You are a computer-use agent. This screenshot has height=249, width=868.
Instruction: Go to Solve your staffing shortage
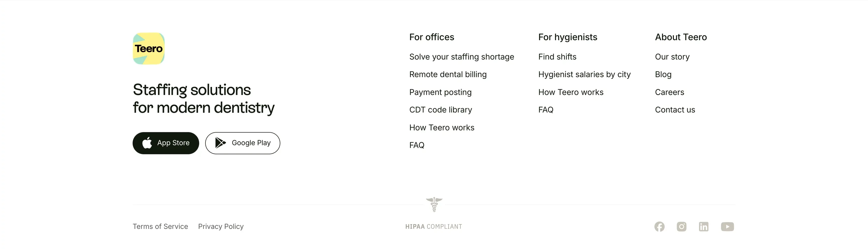pyautogui.click(x=462, y=57)
